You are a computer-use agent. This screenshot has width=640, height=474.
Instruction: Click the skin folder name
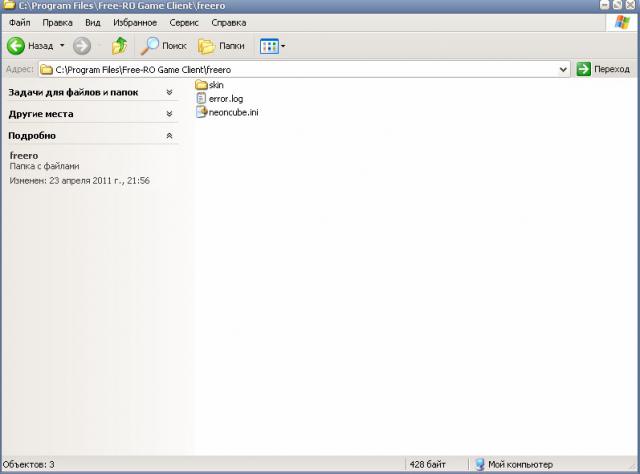tap(216, 85)
